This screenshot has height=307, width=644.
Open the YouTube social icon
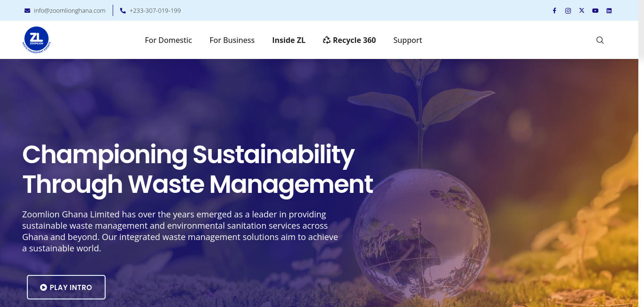click(x=595, y=10)
